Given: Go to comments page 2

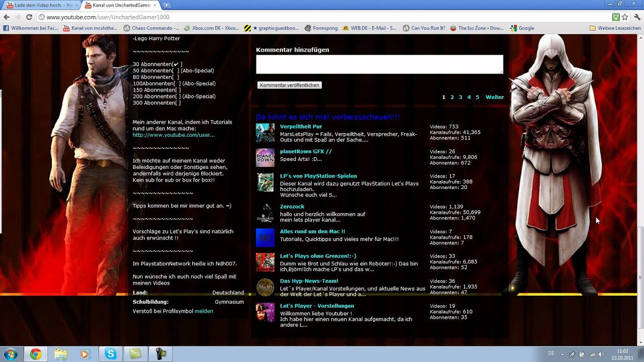Looking at the screenshot, I should coord(452,97).
